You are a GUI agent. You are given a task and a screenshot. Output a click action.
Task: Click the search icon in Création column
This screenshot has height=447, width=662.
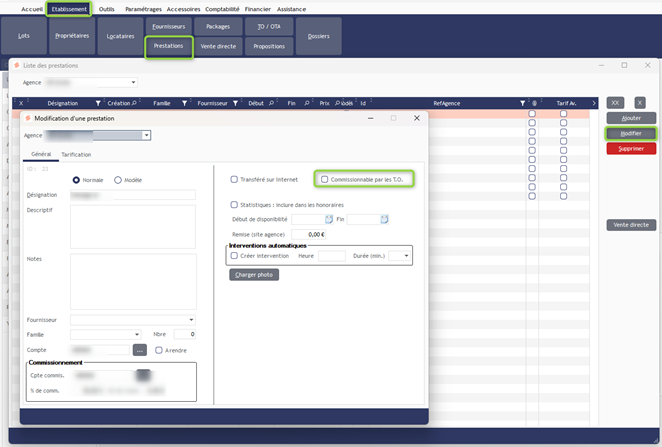tap(135, 103)
